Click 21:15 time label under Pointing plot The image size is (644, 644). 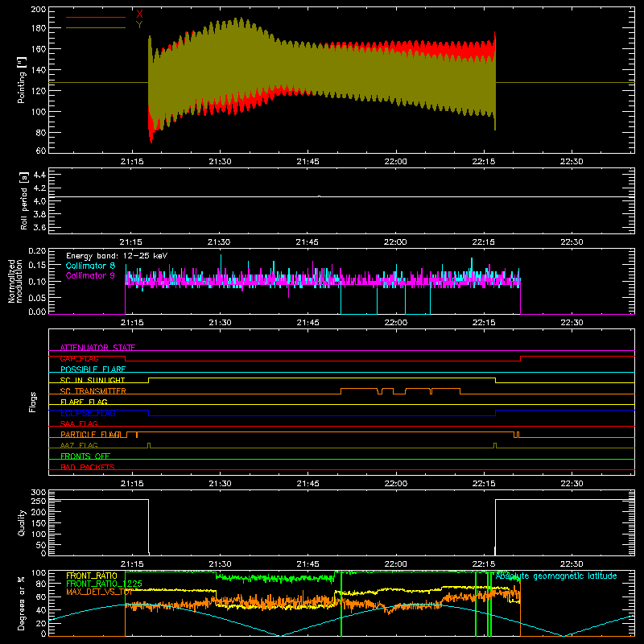point(132,162)
